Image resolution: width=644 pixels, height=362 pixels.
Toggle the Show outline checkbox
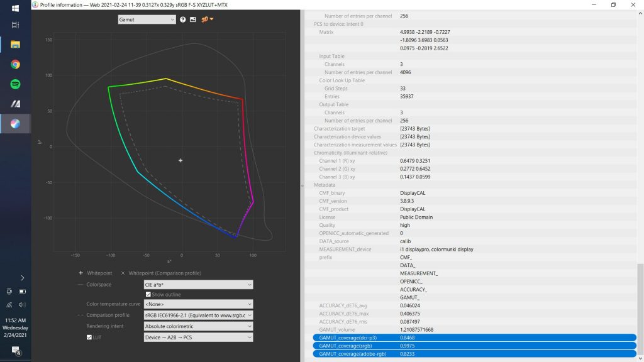148,294
